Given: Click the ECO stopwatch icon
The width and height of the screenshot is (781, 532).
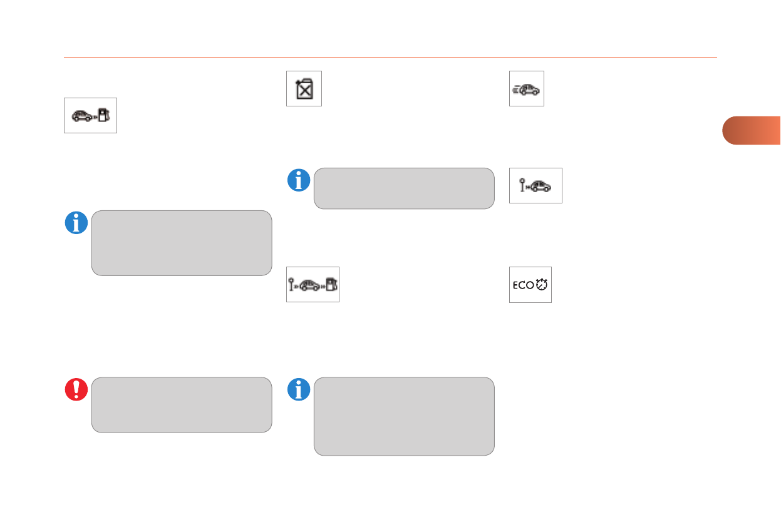Looking at the screenshot, I should pos(530,285).
